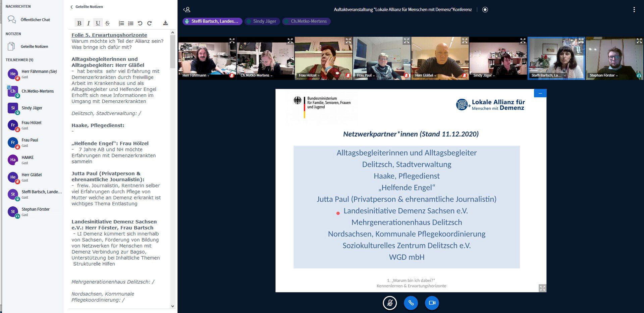Toggle bold formatting in shared notes
The height and width of the screenshot is (313, 644).
click(79, 23)
